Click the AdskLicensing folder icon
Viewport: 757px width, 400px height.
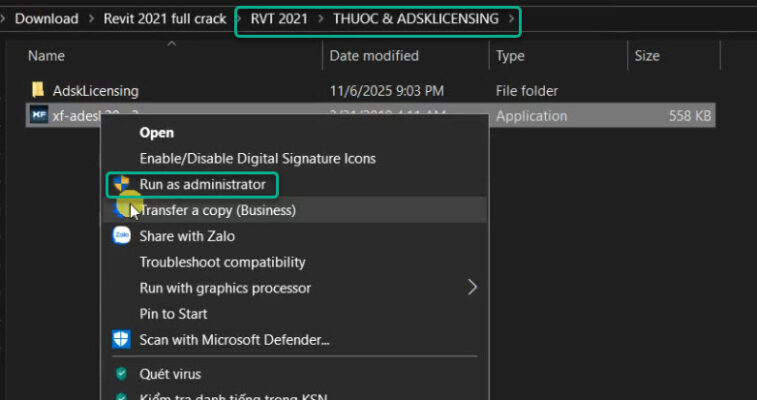tap(38, 91)
